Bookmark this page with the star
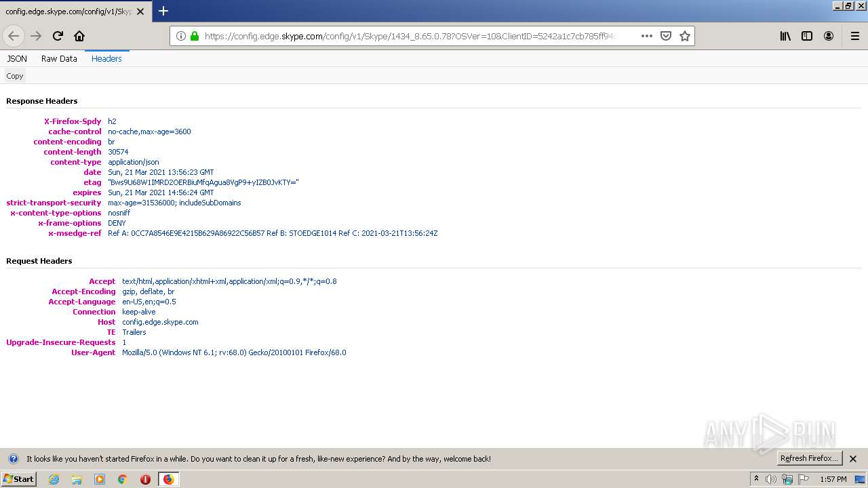Viewport: 868px width, 488px height. pyautogui.click(x=685, y=36)
